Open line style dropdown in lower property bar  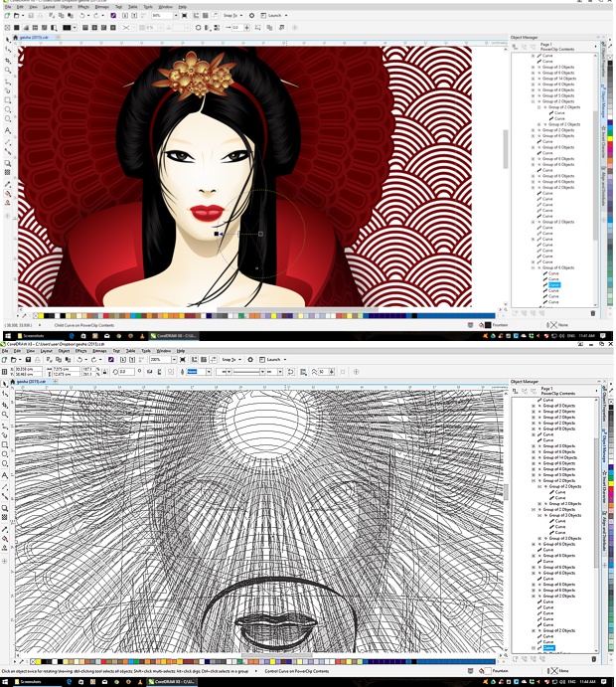click(262, 372)
